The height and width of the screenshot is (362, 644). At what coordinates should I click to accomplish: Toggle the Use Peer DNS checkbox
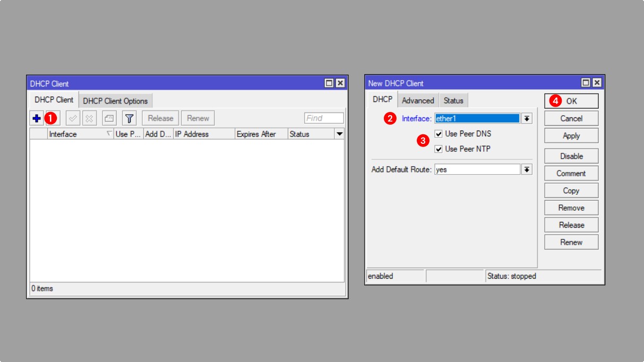[439, 134]
